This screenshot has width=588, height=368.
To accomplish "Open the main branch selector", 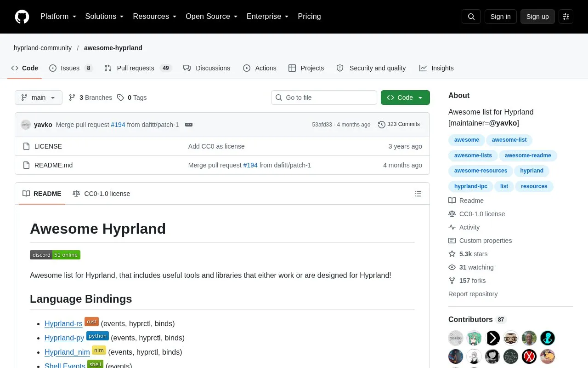I will pyautogui.click(x=39, y=98).
